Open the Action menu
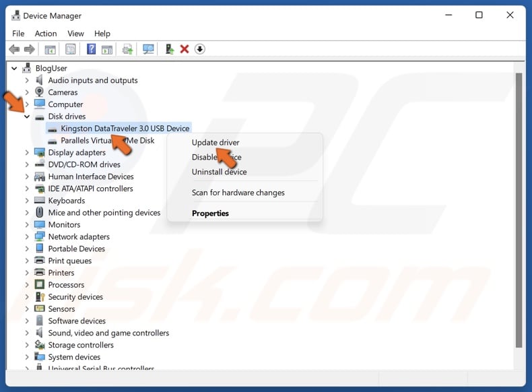Screen dimensions: 532x392 46,34
